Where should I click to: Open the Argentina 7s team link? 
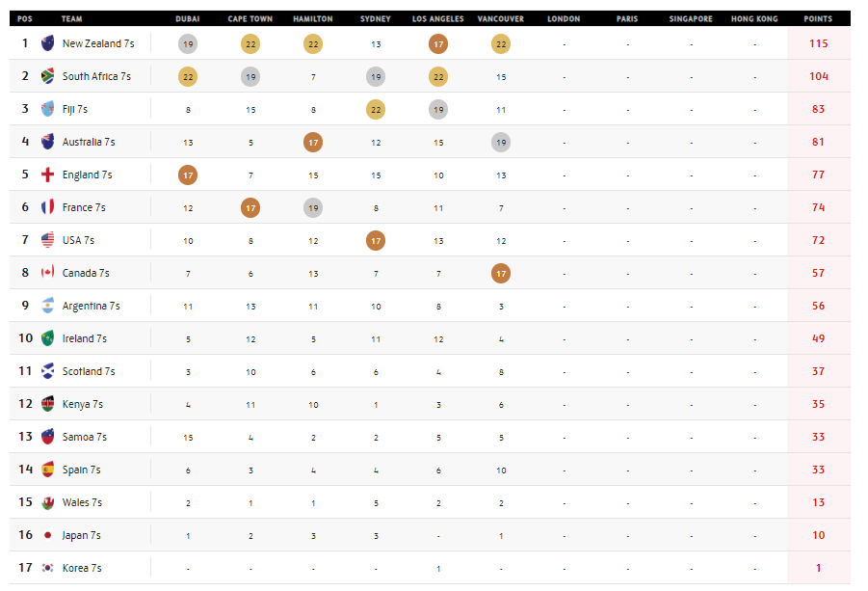[91, 306]
